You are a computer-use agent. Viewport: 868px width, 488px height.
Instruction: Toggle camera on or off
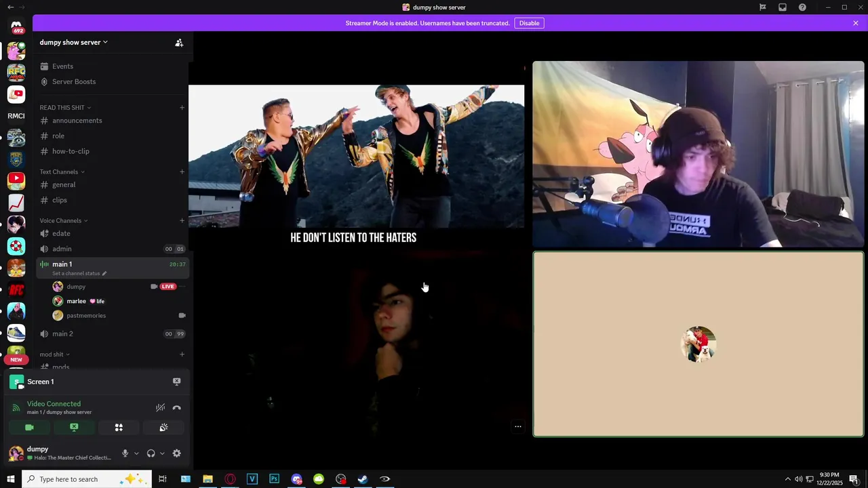(29, 427)
